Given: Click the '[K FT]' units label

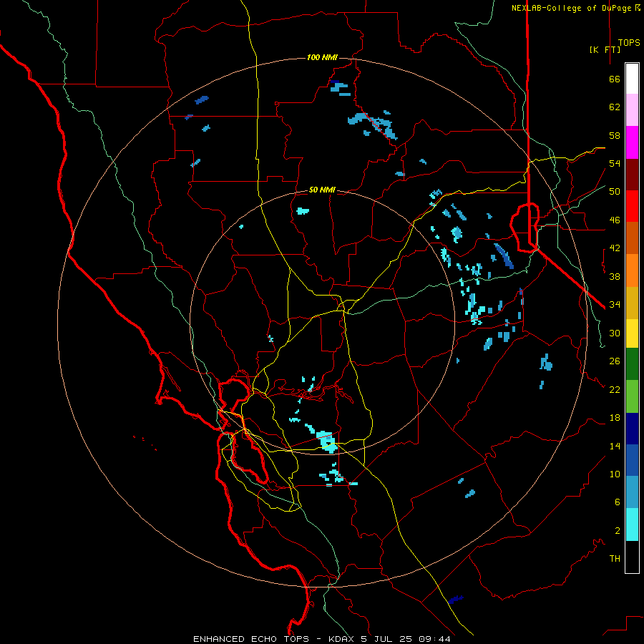Looking at the screenshot, I should click(x=605, y=49).
